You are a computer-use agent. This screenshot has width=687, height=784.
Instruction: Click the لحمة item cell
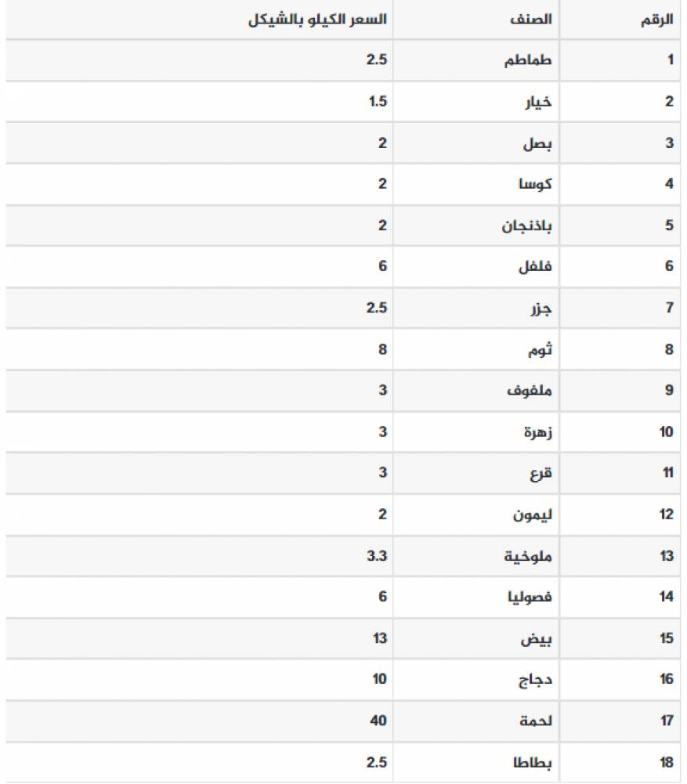[x=537, y=721]
